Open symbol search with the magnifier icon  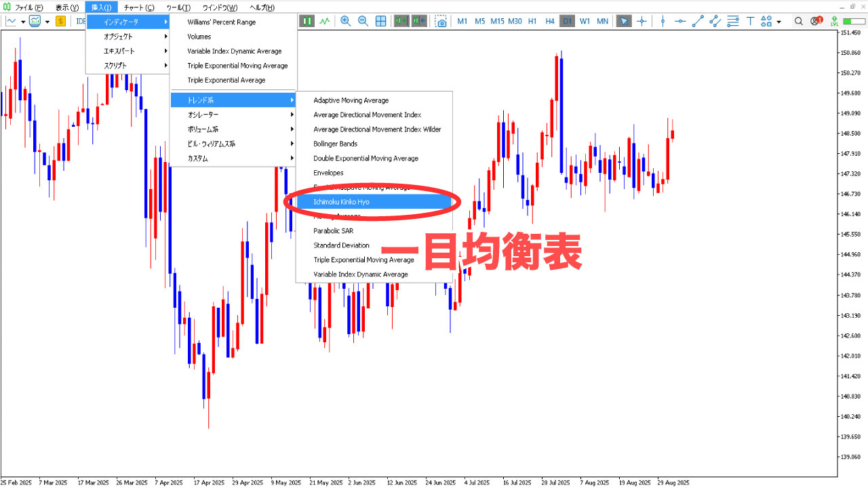tap(799, 21)
